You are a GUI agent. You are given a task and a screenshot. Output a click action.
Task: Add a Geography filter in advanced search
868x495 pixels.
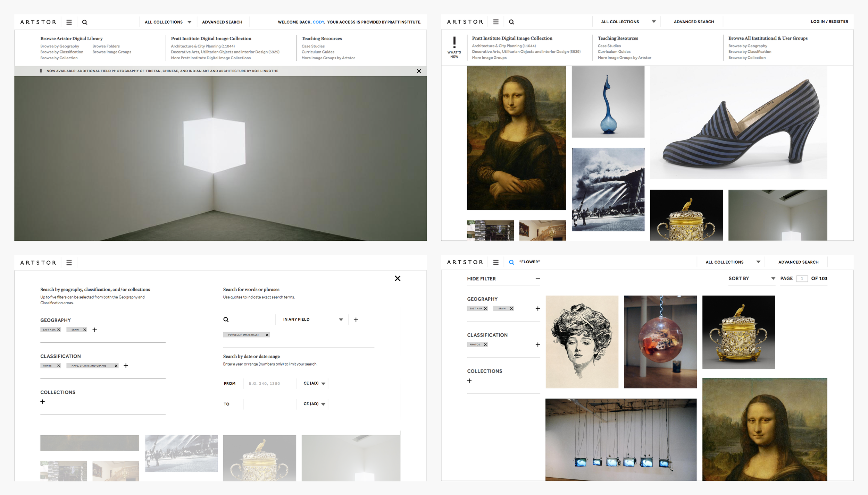pos(94,330)
